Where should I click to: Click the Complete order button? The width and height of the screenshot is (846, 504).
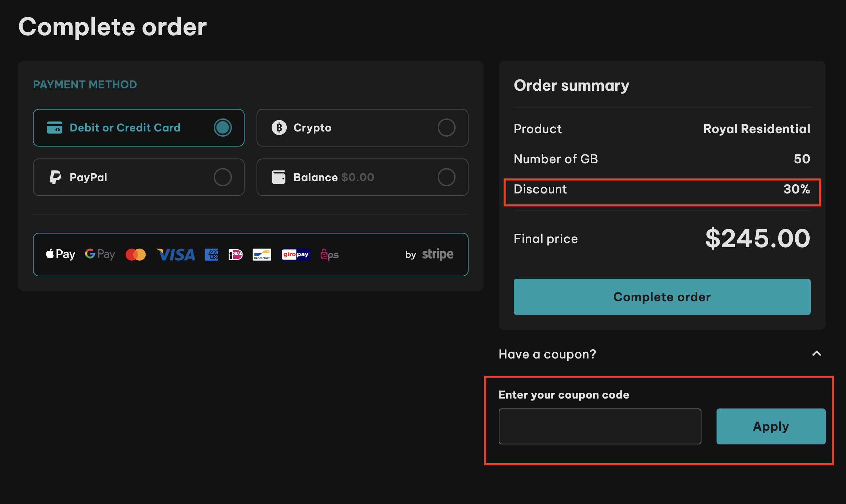coord(662,297)
